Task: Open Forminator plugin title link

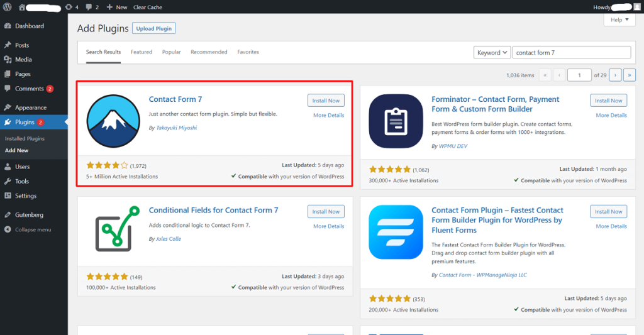Action: point(495,104)
